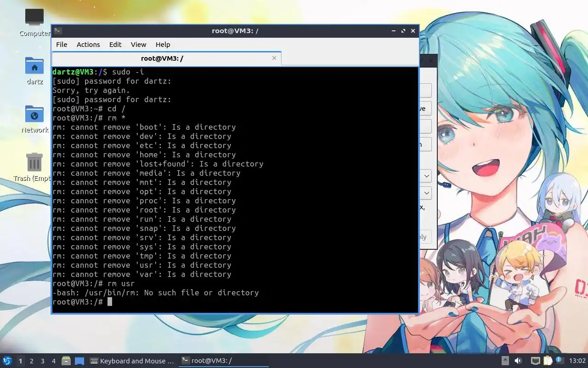
Task: Open the network connection tray icon
Action: click(x=535, y=361)
